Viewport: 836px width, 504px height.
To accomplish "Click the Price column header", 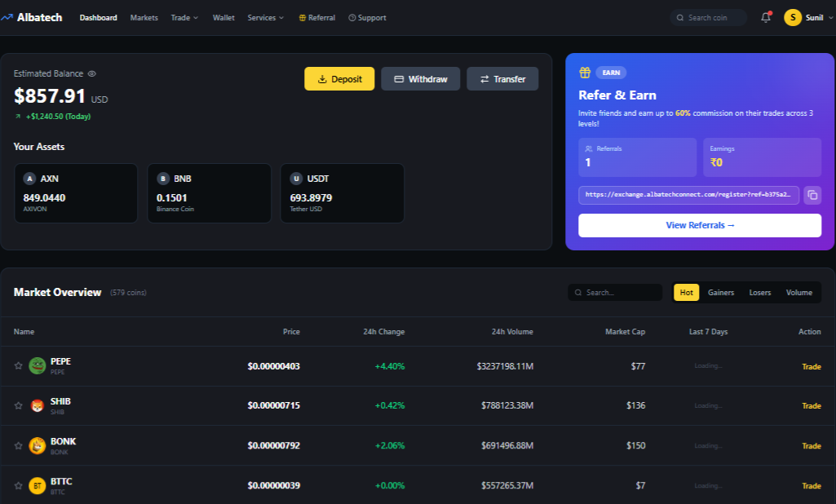I will click(291, 332).
